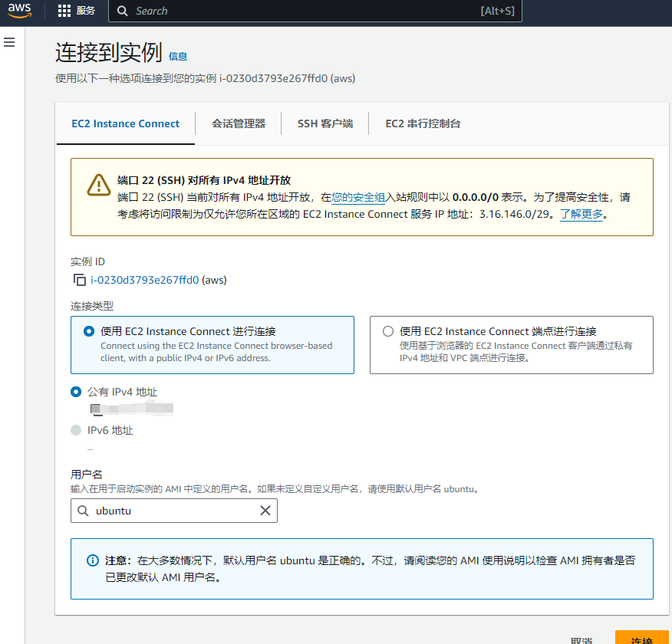Click the 取消 button
The image size is (672, 644).
pos(580,639)
